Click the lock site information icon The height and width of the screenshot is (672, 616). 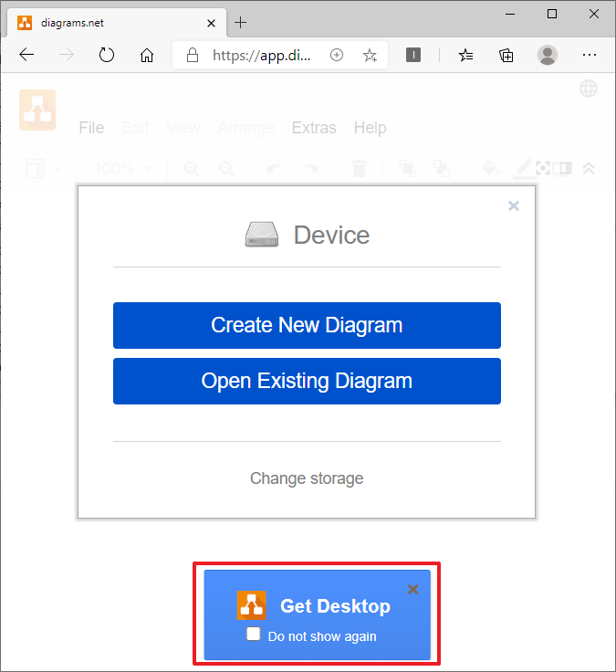point(193,55)
